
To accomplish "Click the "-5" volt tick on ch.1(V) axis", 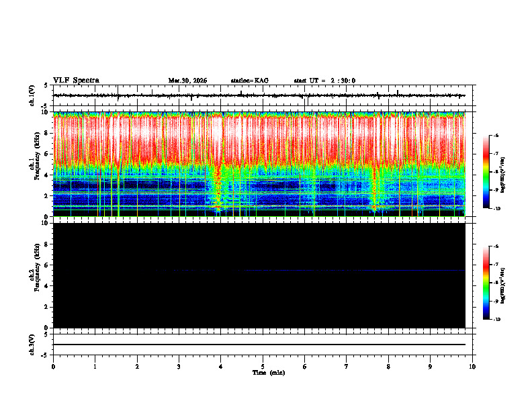I will click(x=45, y=106).
